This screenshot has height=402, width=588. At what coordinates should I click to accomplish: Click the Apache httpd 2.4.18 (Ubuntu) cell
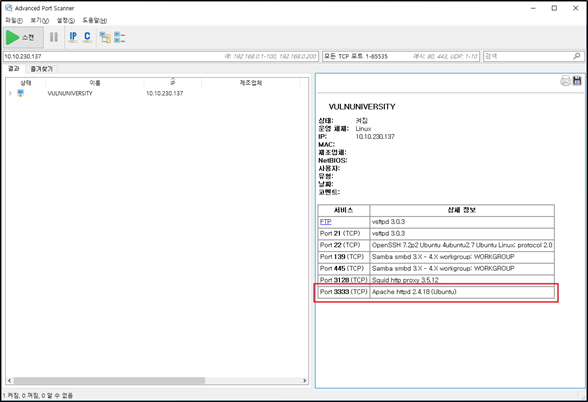click(x=462, y=292)
